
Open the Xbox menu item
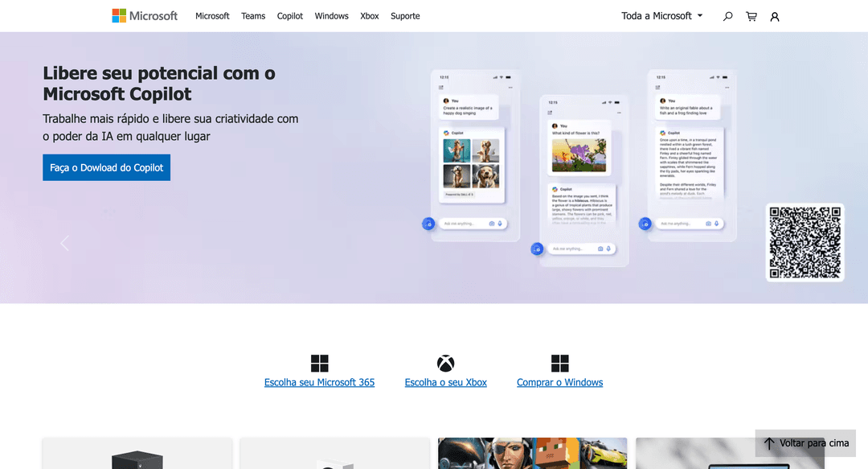(369, 16)
